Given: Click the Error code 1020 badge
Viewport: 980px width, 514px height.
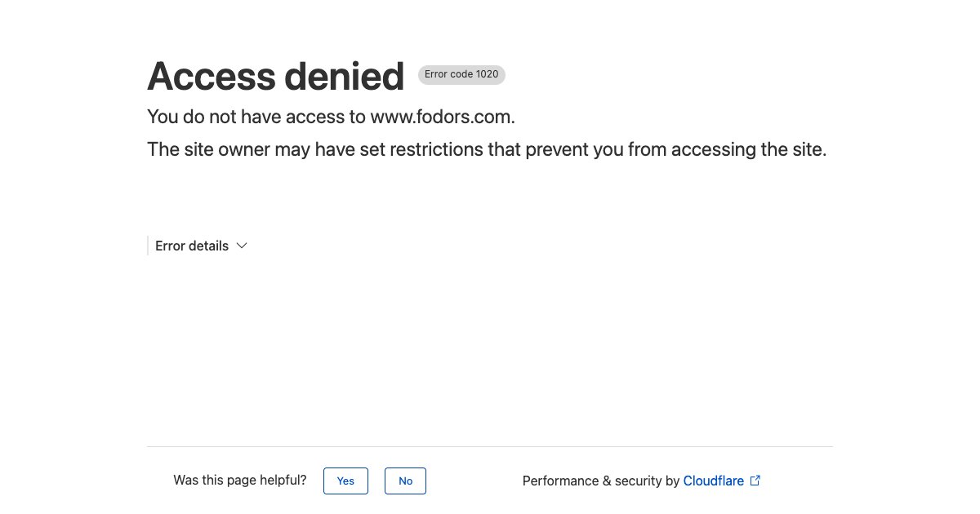Looking at the screenshot, I should click(x=461, y=75).
